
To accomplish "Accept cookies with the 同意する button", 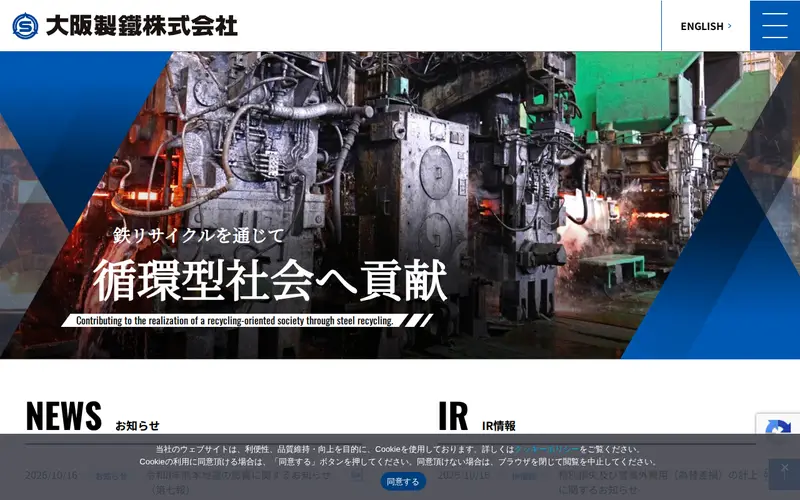I will tap(403, 481).
